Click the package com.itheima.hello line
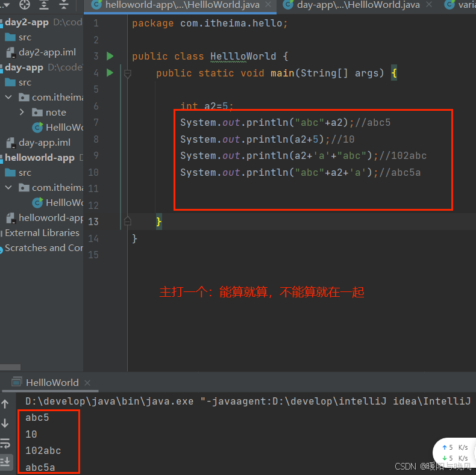This screenshot has width=476, height=475. (210, 23)
